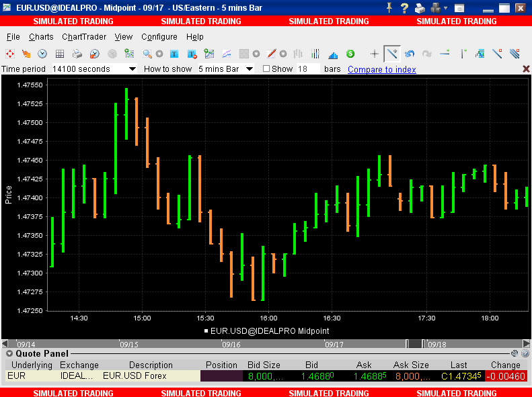This screenshot has width=532, height=397.
Task: Open the View menu
Action: point(124,36)
